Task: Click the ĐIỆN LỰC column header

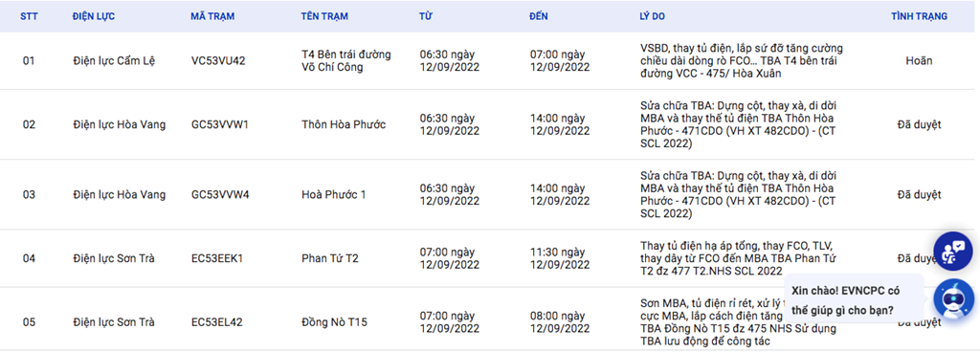Action: 94,16
